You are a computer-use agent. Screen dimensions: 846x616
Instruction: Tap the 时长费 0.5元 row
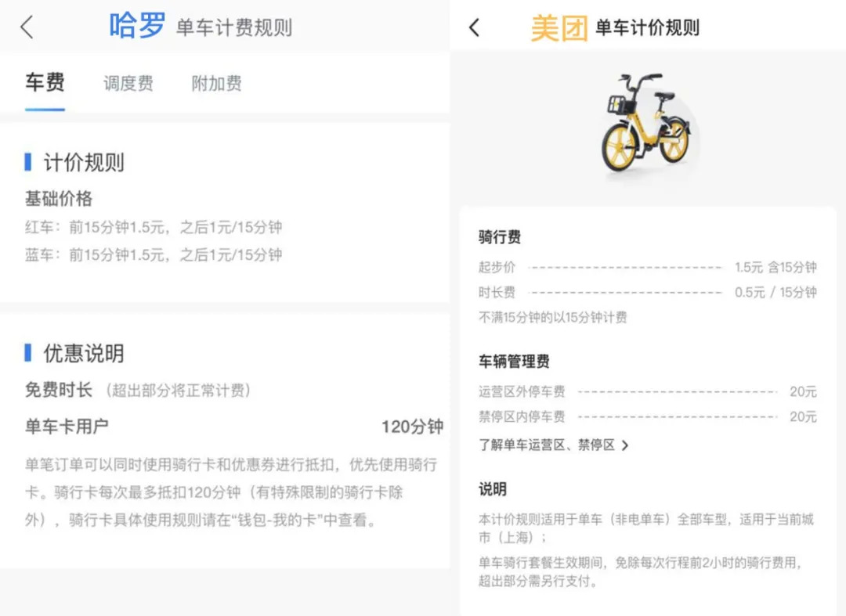tap(647, 292)
